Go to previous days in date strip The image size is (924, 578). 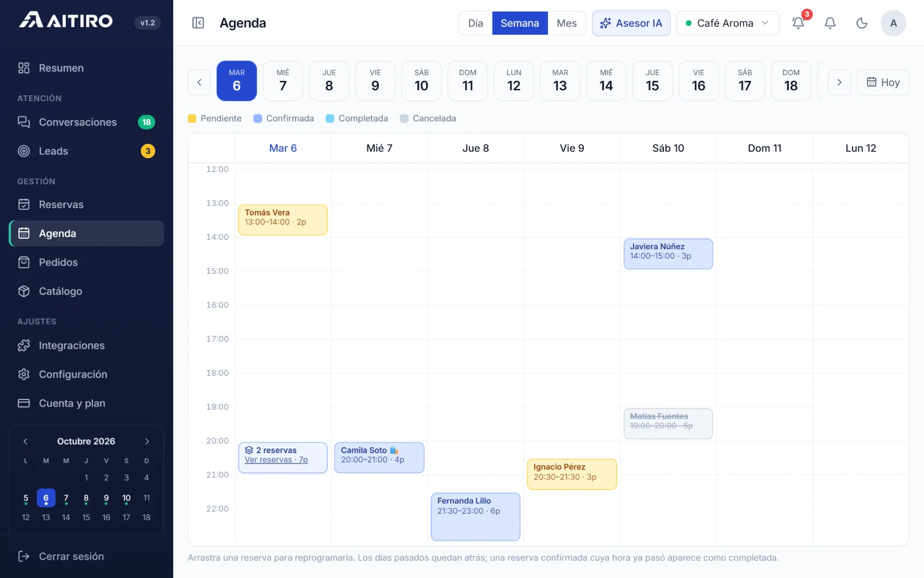[x=199, y=83]
